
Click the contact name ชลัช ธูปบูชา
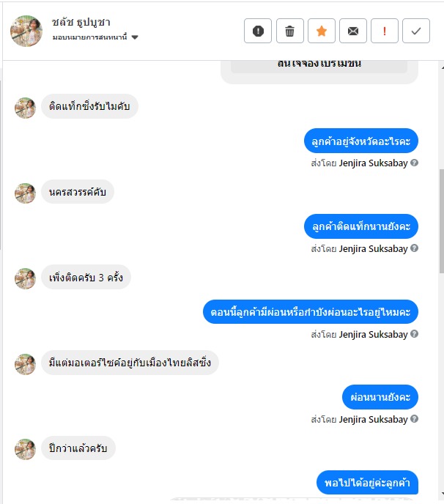tap(81, 22)
